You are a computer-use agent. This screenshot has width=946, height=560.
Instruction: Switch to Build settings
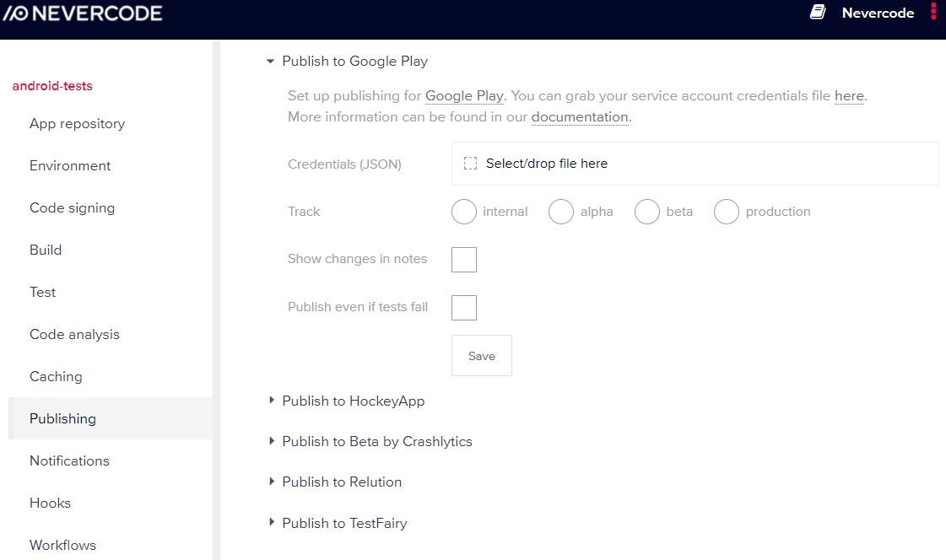[x=46, y=250]
